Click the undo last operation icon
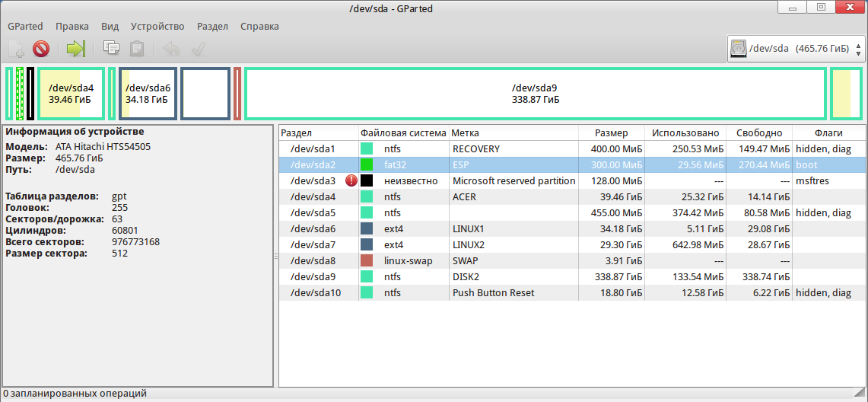 pyautogui.click(x=171, y=49)
